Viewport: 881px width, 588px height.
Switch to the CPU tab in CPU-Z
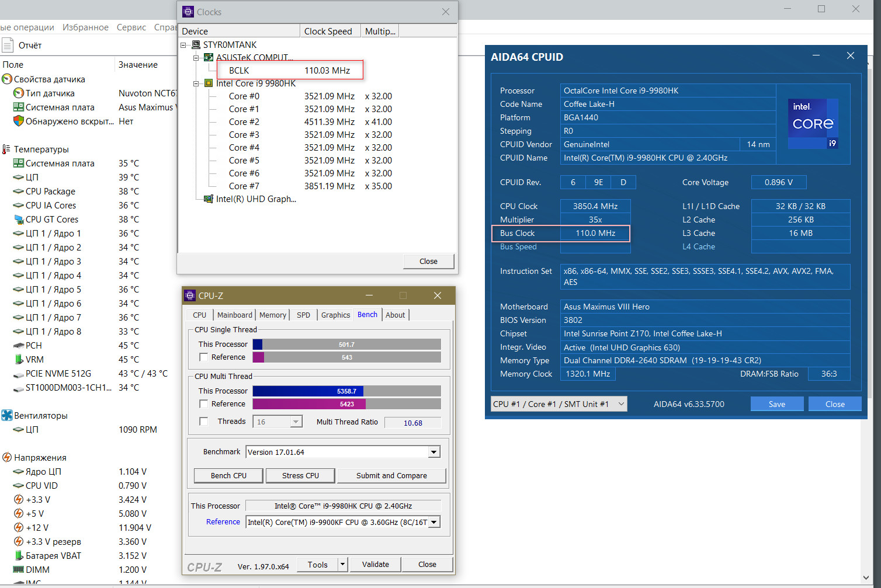(x=200, y=315)
